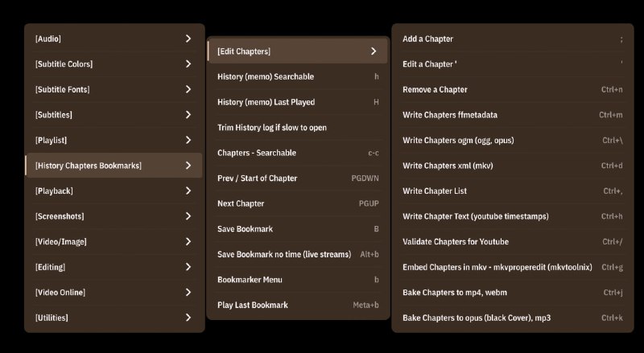The height and width of the screenshot is (353, 644).
Task: Click Add a Chapter
Action: [513, 39]
